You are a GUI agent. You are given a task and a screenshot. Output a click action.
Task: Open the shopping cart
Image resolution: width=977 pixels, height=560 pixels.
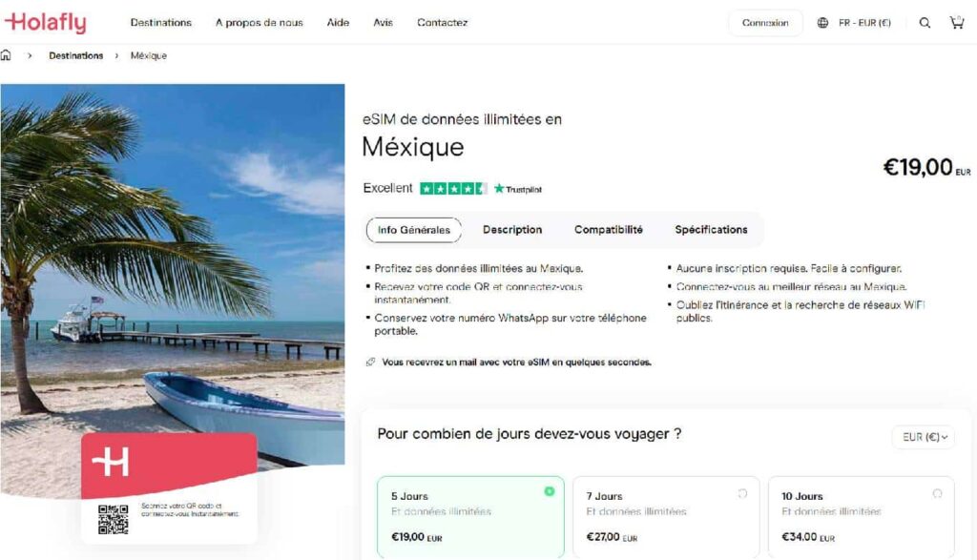[957, 22]
